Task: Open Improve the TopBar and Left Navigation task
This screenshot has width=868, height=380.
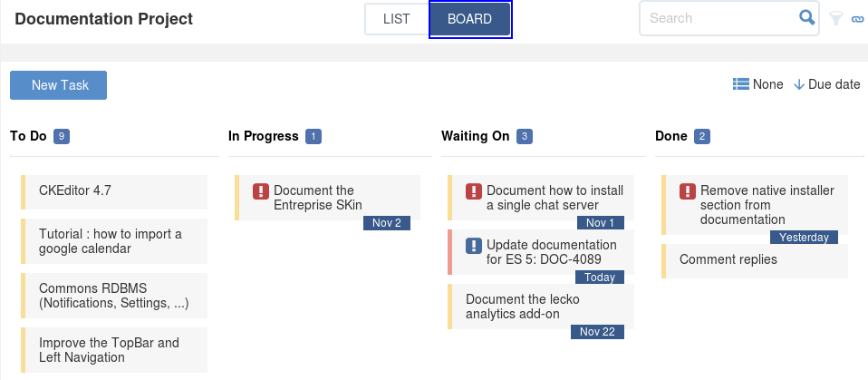Action: pos(109,350)
